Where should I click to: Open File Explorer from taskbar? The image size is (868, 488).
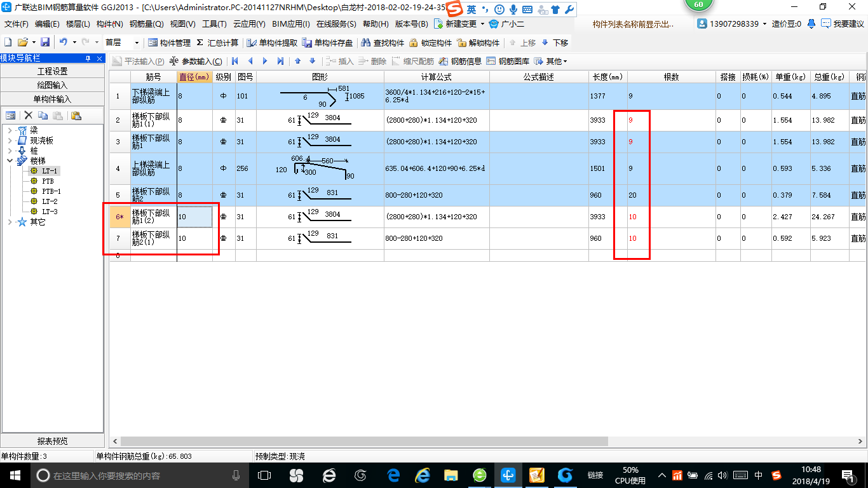451,475
